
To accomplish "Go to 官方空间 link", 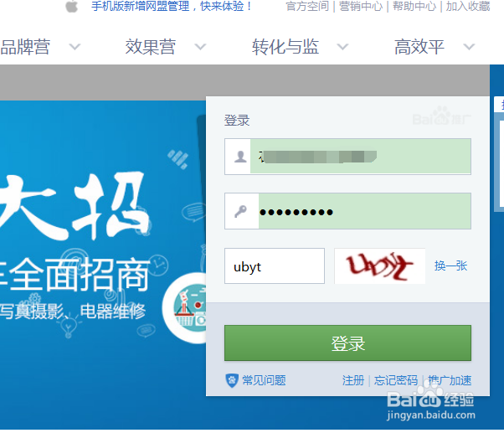I will pyautogui.click(x=307, y=6).
